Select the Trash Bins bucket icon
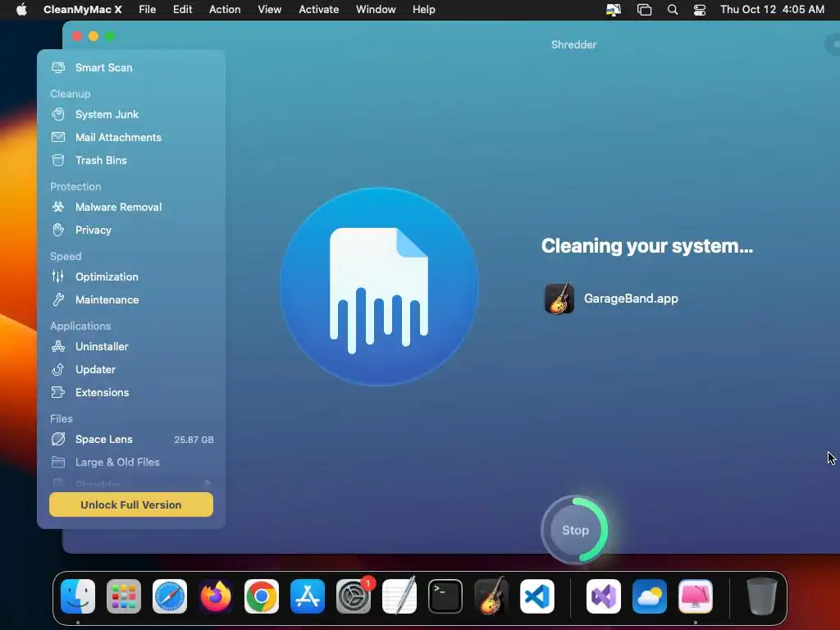The width and height of the screenshot is (840, 630). [x=58, y=160]
